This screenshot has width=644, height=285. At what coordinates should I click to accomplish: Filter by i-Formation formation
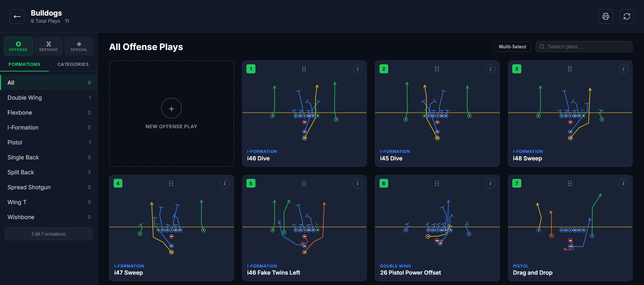(49, 128)
